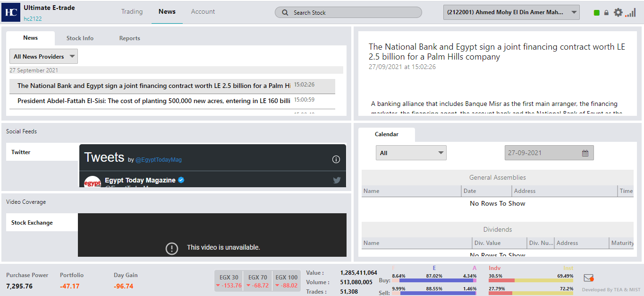The image size is (644, 296).
Task: Click the Portfolio value -47.17
Action: point(70,286)
